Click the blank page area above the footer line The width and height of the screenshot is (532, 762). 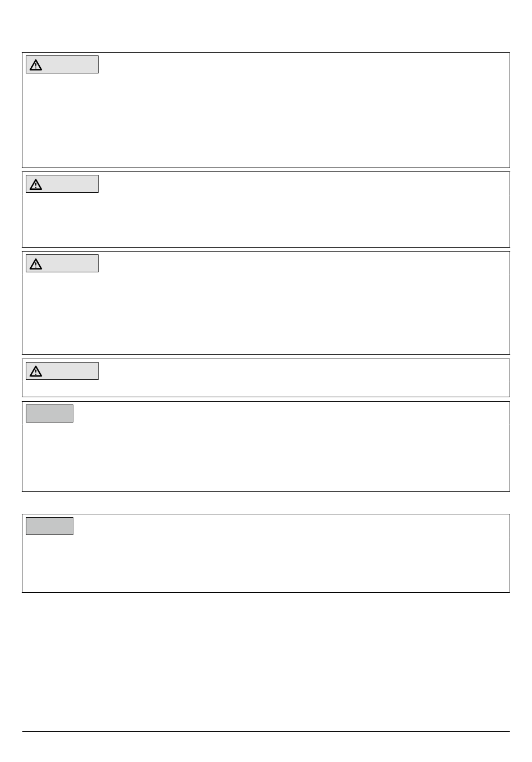tap(266, 661)
